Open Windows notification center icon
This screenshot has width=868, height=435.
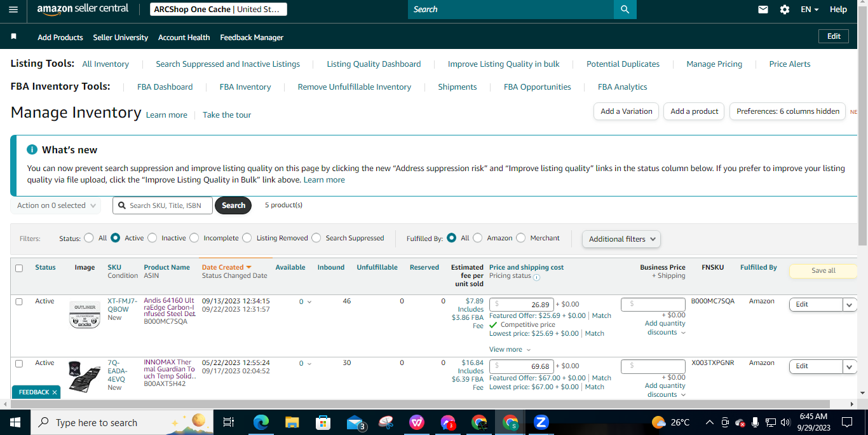coord(846,422)
